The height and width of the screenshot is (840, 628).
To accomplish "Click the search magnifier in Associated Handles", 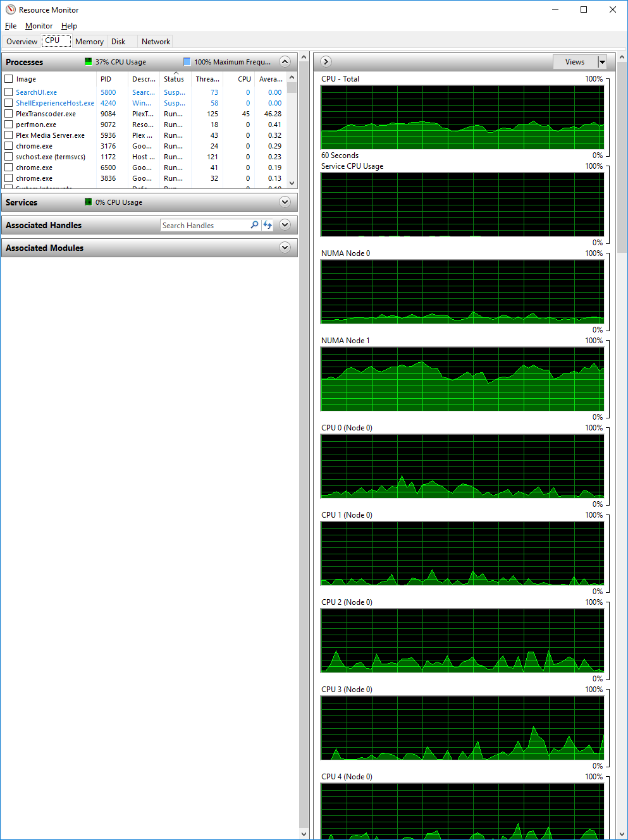I will 254,225.
